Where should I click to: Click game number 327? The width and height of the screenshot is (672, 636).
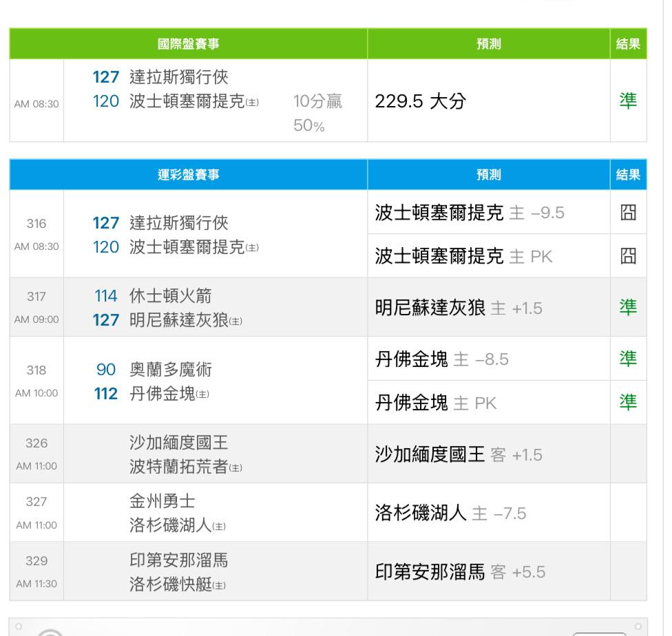(36, 501)
